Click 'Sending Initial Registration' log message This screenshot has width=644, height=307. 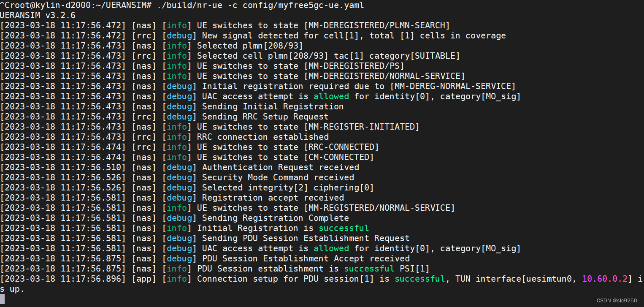[273, 106]
